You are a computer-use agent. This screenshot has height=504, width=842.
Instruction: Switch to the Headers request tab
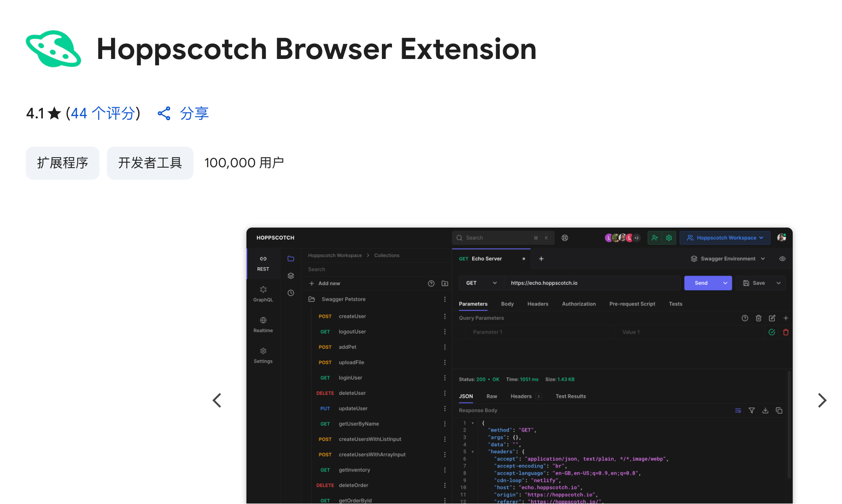538,304
